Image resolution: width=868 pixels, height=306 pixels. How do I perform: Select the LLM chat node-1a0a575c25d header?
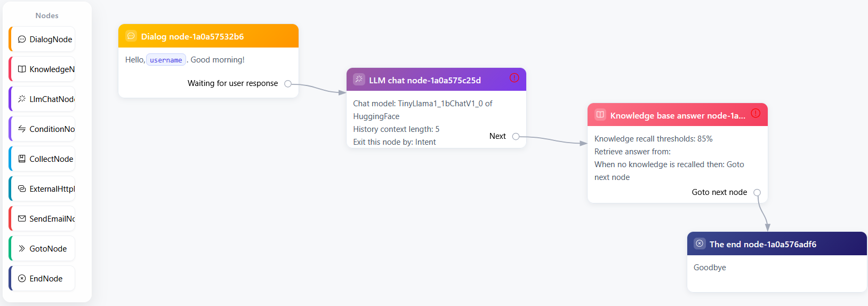436,80
